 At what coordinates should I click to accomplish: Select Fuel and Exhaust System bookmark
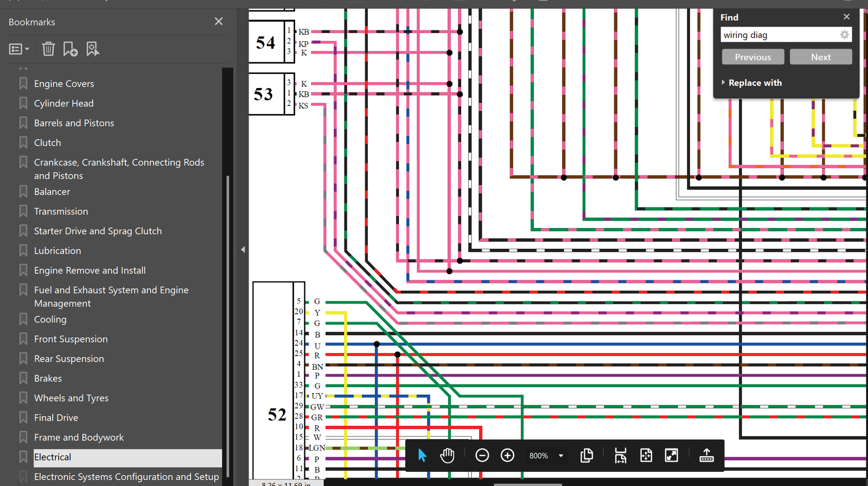click(111, 296)
